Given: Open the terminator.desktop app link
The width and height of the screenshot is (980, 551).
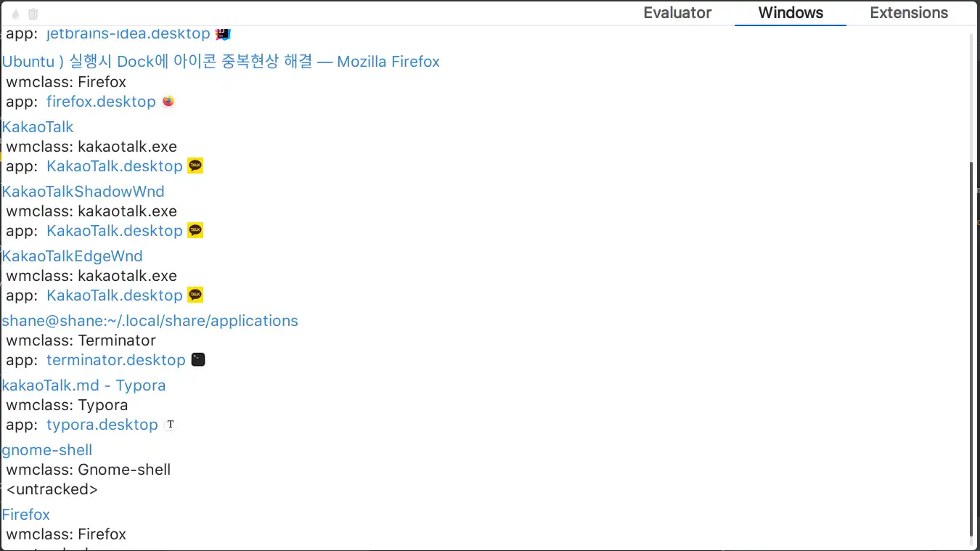Looking at the screenshot, I should click(x=116, y=360).
